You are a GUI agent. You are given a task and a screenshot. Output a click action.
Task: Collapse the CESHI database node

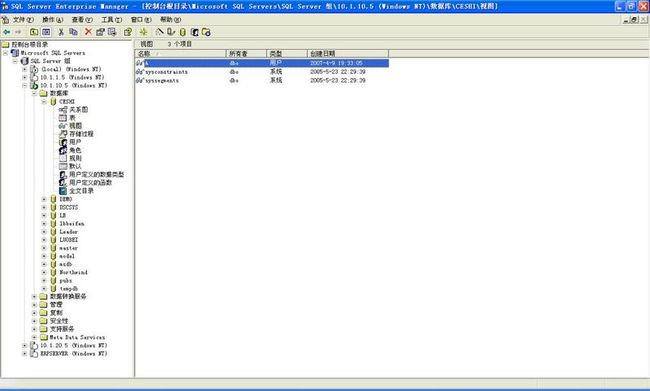point(44,102)
